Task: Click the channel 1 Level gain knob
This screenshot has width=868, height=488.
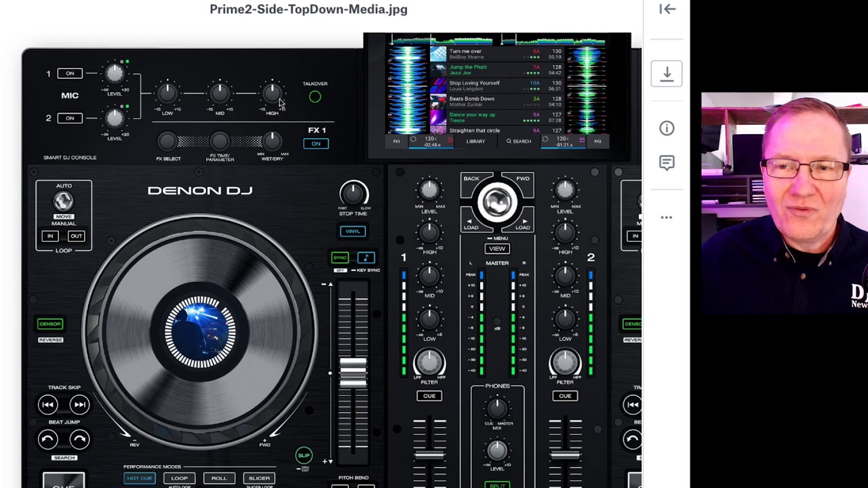Action: coord(429,190)
